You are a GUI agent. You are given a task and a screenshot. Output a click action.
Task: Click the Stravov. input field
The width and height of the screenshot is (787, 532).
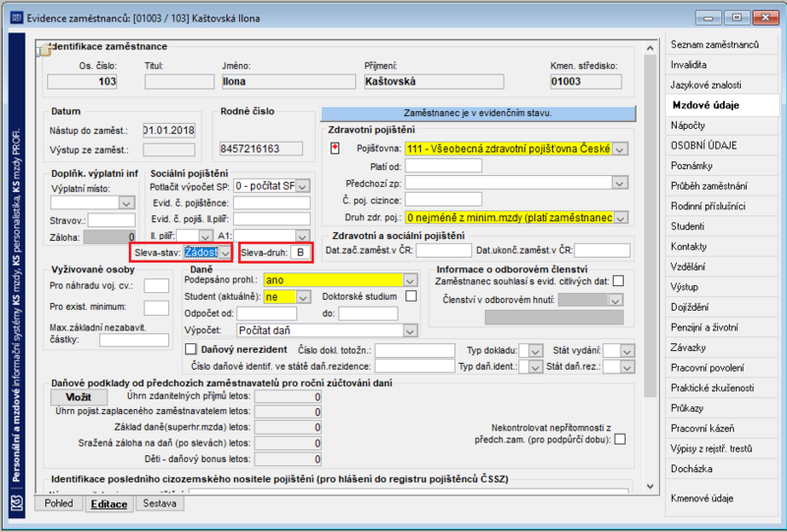[111, 220]
